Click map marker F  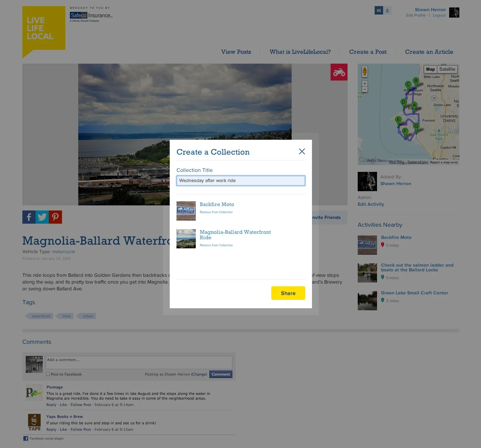coord(405,132)
